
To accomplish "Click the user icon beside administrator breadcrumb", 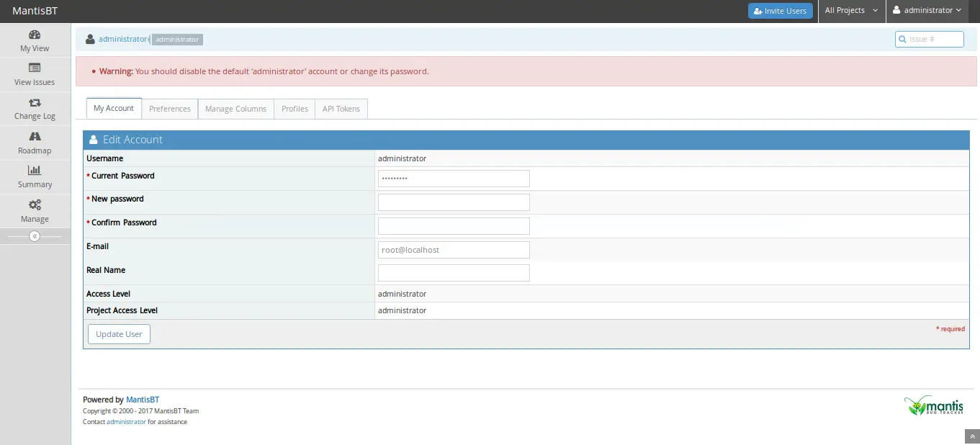I will click(90, 39).
